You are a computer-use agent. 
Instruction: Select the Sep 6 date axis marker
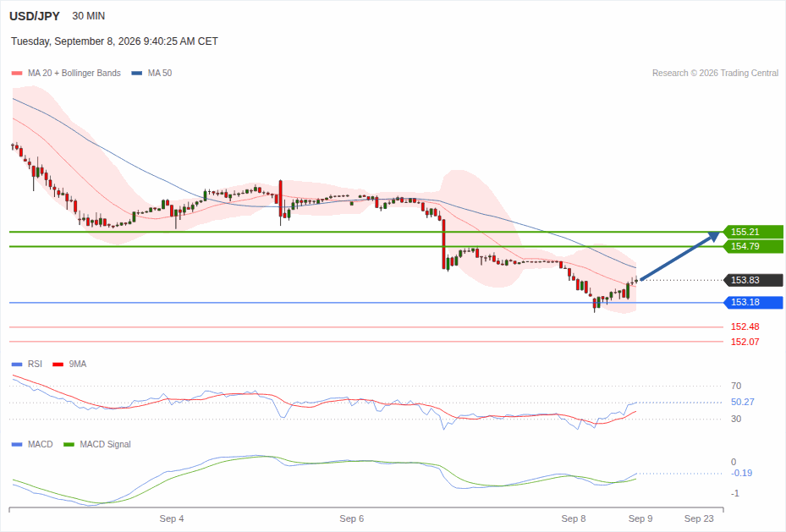tap(351, 518)
